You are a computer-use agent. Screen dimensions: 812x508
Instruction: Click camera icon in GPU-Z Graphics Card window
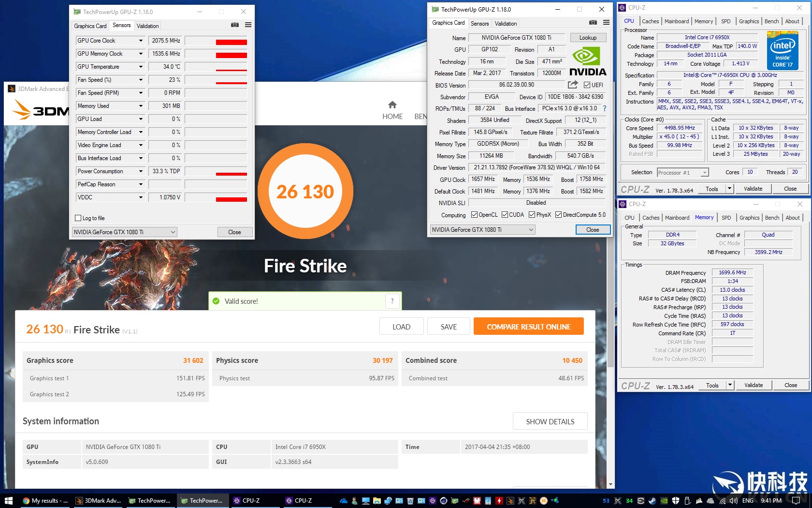[x=593, y=23]
